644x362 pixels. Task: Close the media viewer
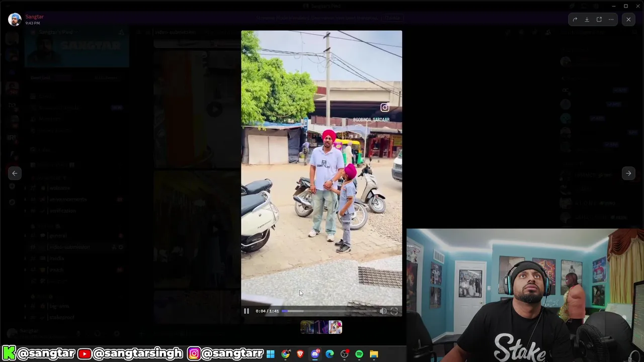[x=628, y=20]
